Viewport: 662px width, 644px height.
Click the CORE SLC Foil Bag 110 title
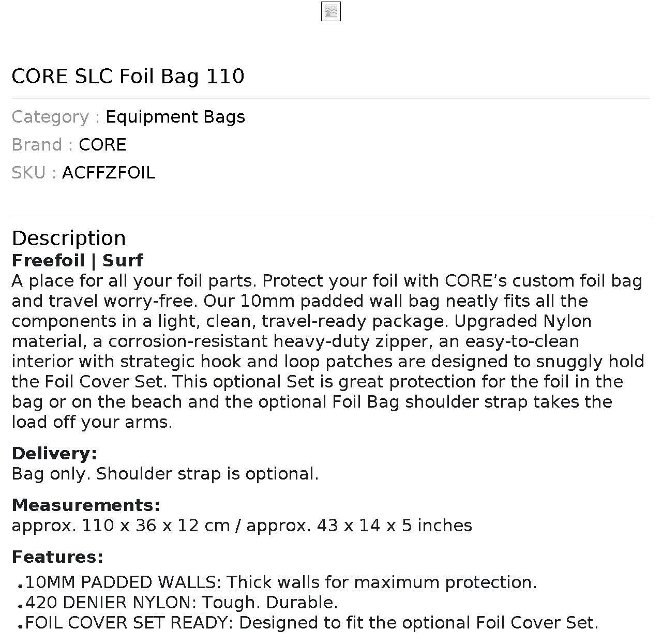pyautogui.click(x=128, y=77)
